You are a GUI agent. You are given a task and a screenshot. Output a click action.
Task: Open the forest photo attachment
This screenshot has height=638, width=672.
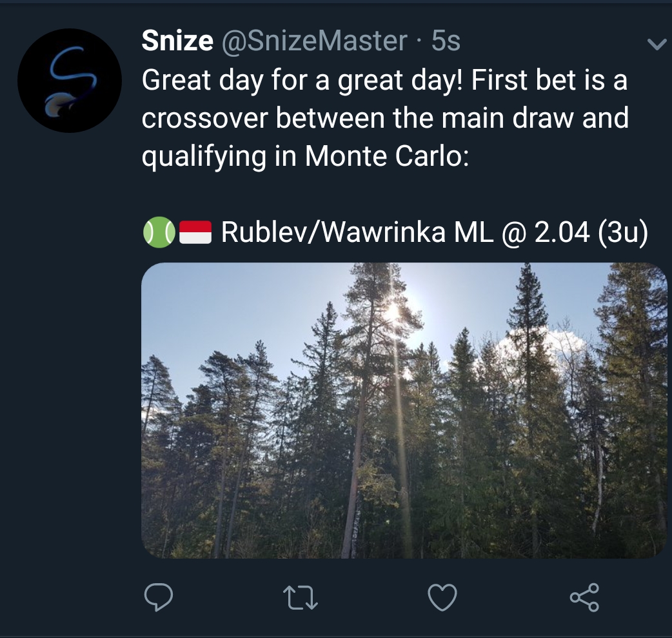coord(404,410)
